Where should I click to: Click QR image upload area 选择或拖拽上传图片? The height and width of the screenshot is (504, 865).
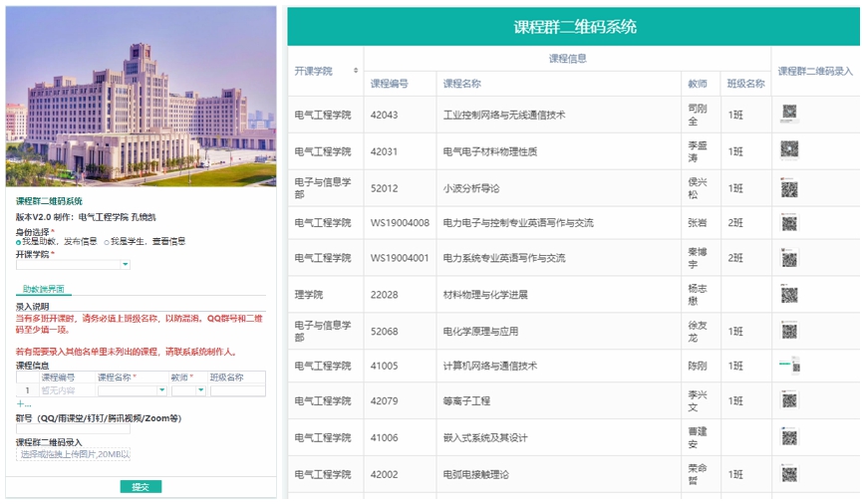(x=75, y=454)
